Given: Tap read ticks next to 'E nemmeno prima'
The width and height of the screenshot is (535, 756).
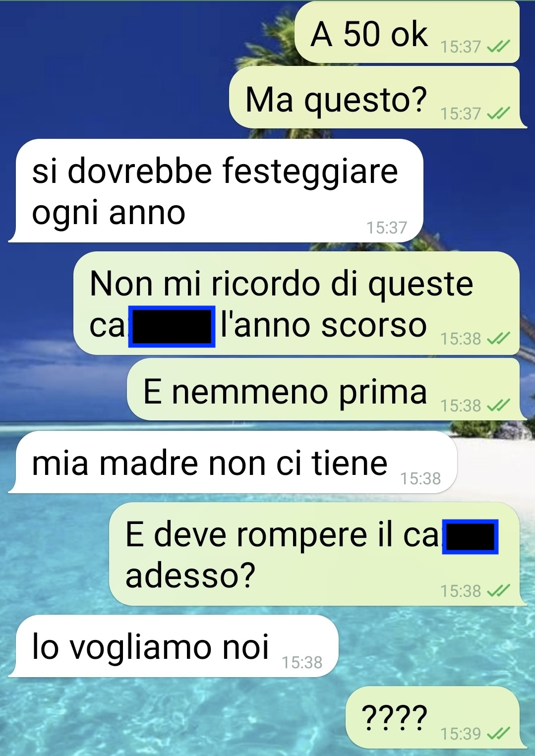Looking at the screenshot, I should [x=498, y=406].
